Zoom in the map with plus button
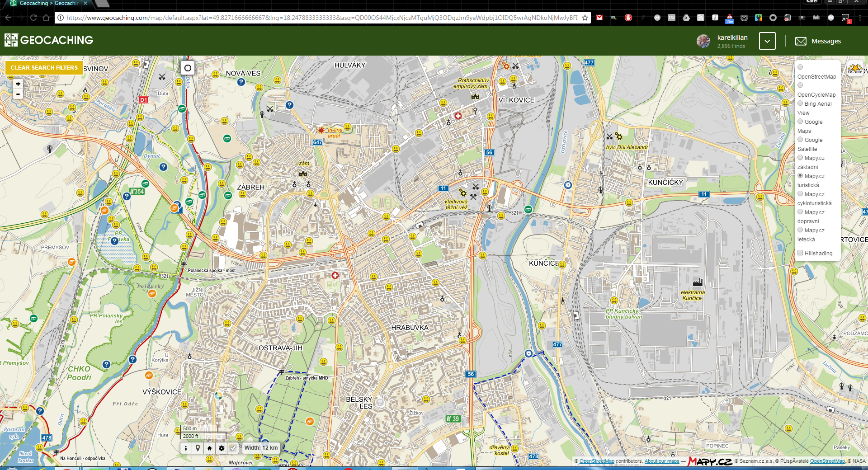This screenshot has width=868, height=470. pyautogui.click(x=18, y=84)
